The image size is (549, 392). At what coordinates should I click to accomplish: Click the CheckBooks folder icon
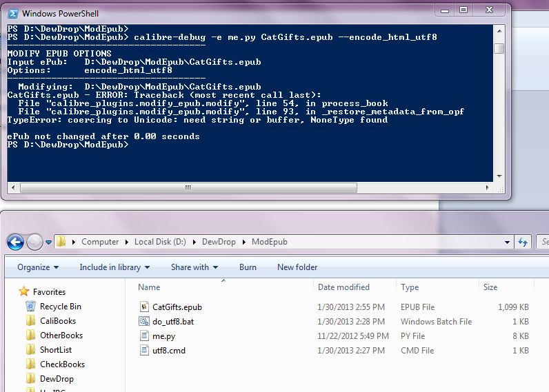(x=31, y=364)
